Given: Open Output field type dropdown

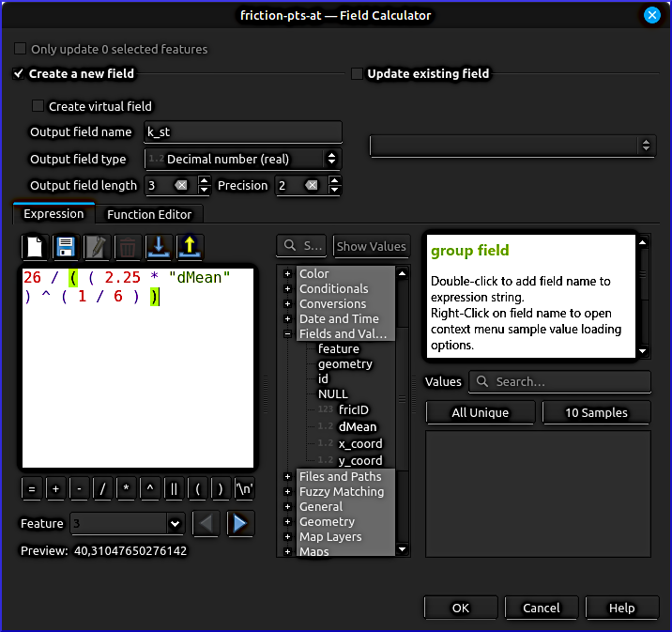Looking at the screenshot, I should (x=243, y=159).
